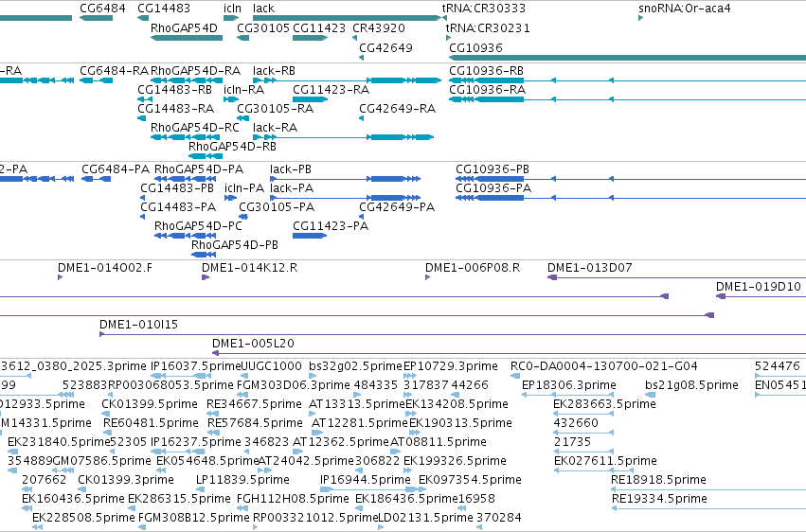
Task: Open the tRNA:CR30231 label
Action: [488, 28]
